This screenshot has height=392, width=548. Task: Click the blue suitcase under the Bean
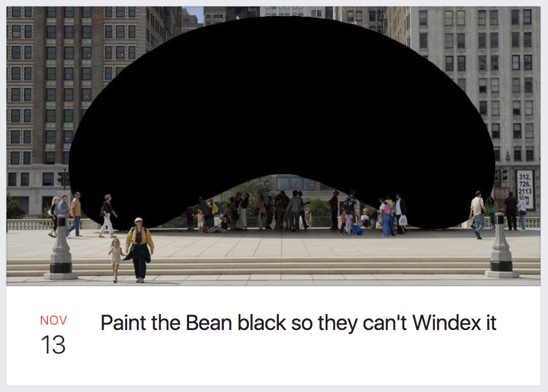357,230
